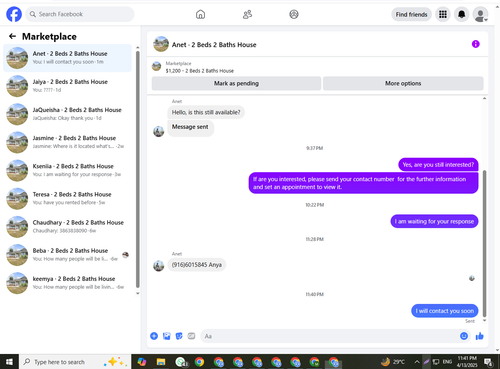
Task: Open the Groups icon in top bar
Action: click(x=294, y=14)
